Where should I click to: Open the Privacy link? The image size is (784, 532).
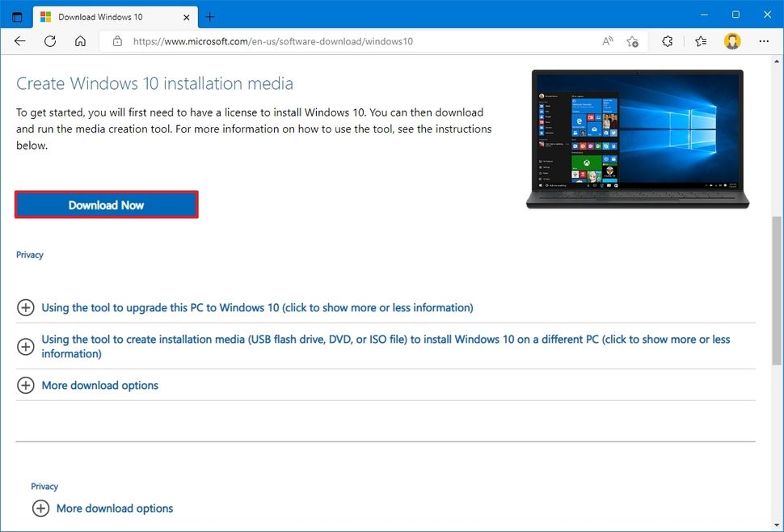pos(29,255)
